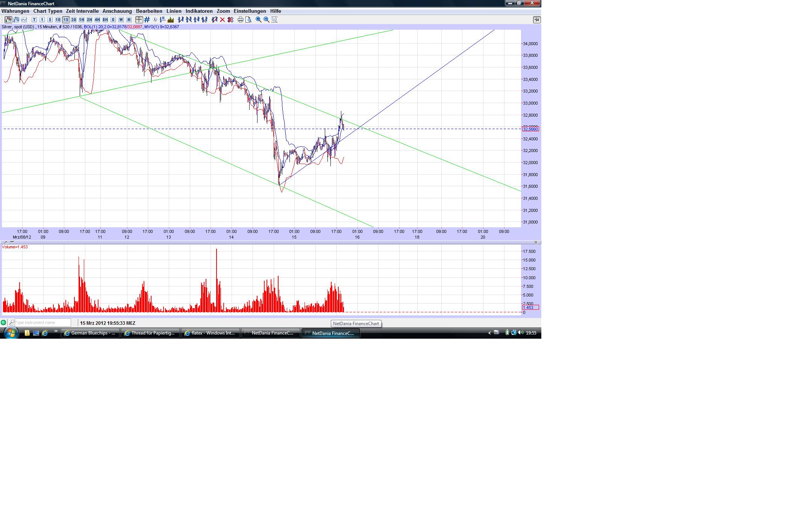Select the 1H time interval button

[x=82, y=20]
